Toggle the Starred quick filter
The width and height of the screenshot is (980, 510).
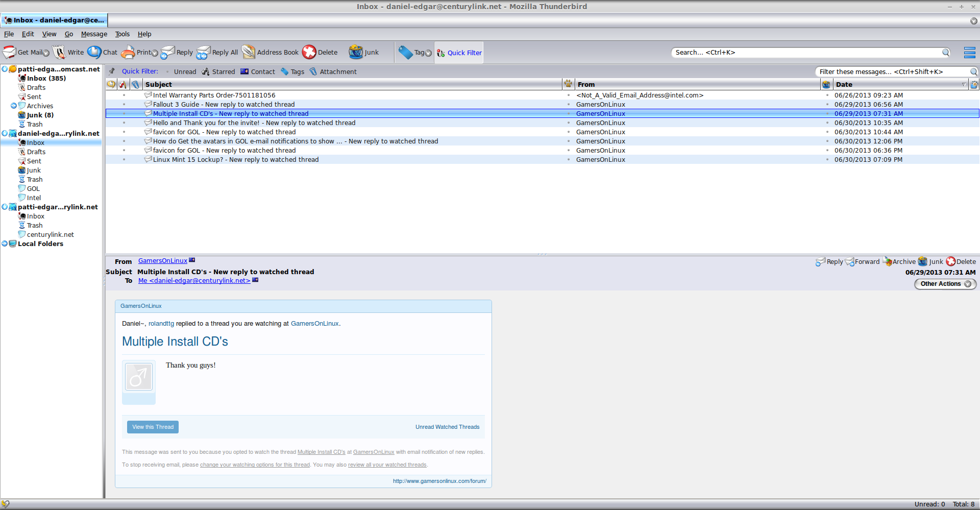[218, 71]
